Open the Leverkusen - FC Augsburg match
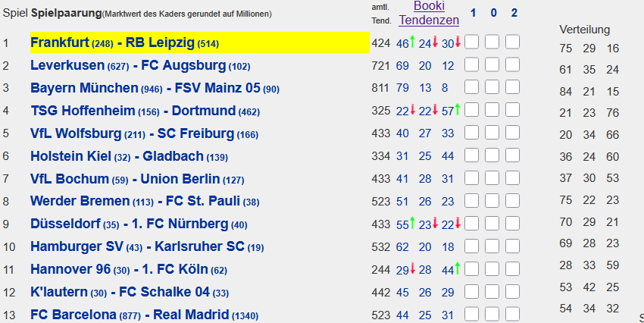 140,65
